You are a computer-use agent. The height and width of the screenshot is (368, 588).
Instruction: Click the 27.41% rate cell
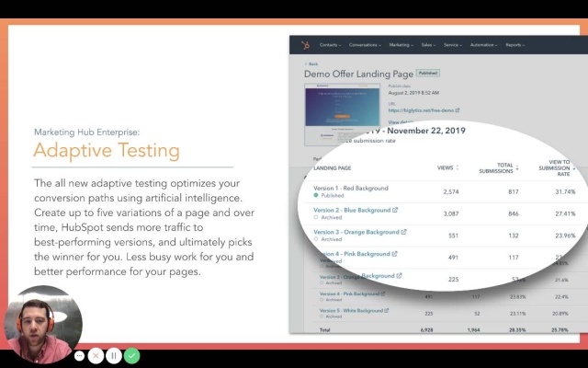(x=565, y=213)
